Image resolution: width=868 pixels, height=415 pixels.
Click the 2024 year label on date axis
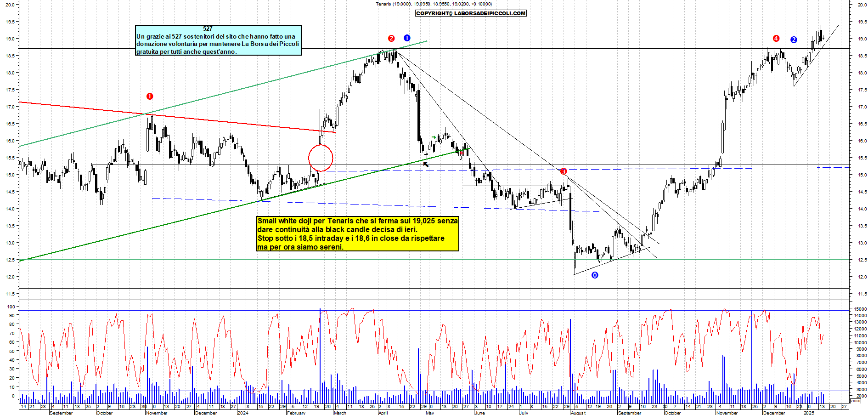click(x=242, y=413)
